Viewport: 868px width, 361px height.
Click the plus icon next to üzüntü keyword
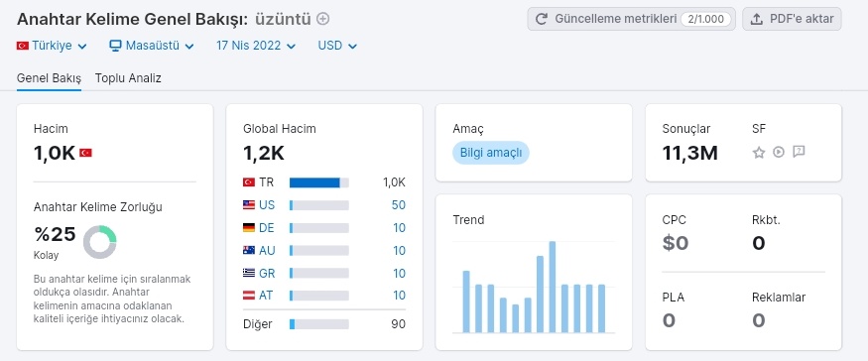[322, 19]
